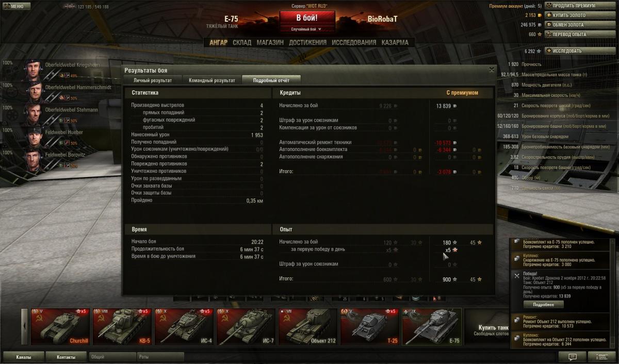
Task: Switch to the Командный результат tab
Action: (211, 80)
